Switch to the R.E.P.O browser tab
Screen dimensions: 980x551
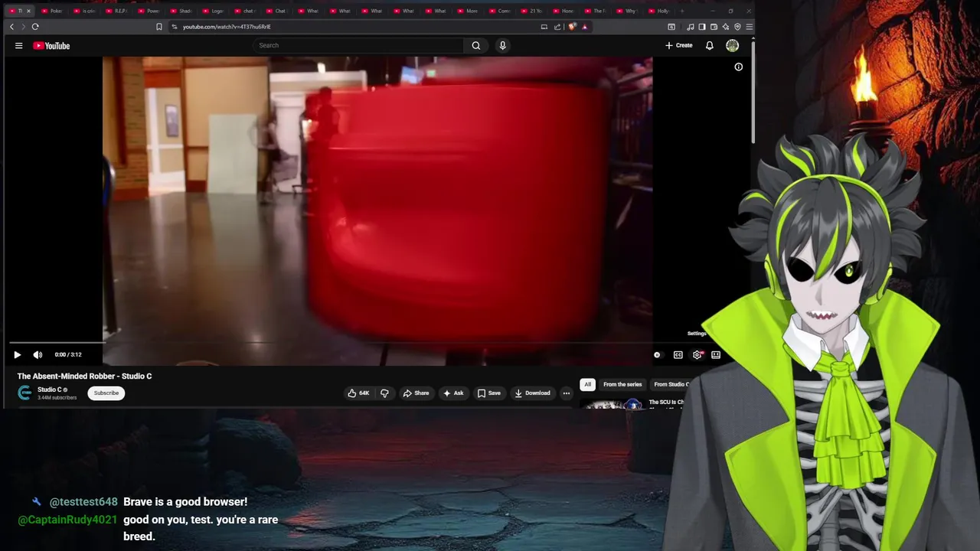pyautogui.click(x=117, y=11)
